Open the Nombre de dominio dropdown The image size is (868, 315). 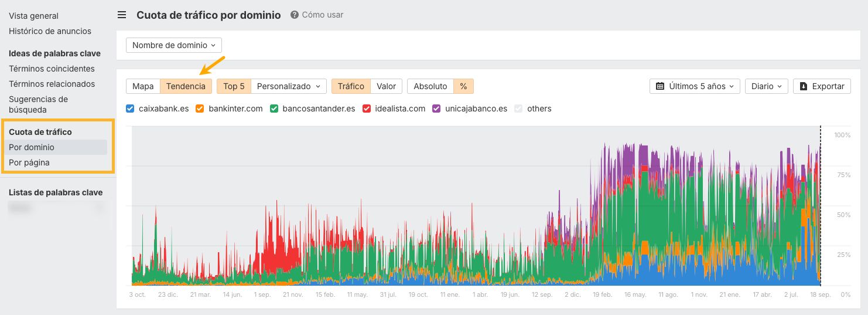(x=174, y=45)
